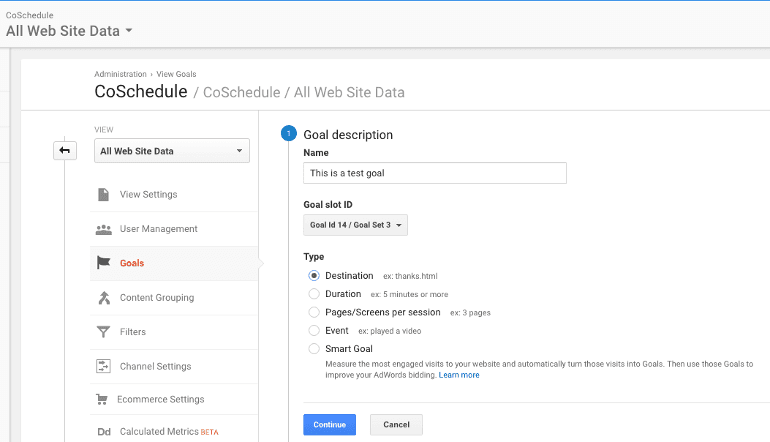770x442 pixels.
Task: Click the Ecommerce Settings cart icon
Action: (x=102, y=399)
